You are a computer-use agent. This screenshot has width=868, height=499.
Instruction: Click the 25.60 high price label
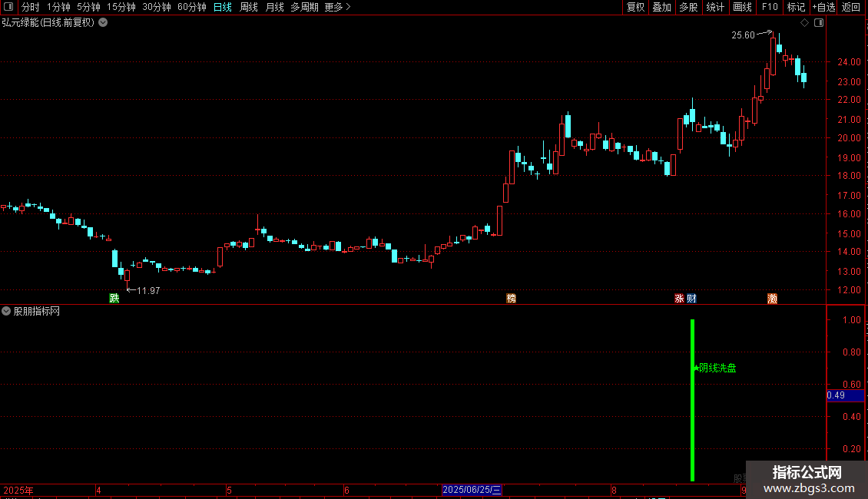click(743, 35)
